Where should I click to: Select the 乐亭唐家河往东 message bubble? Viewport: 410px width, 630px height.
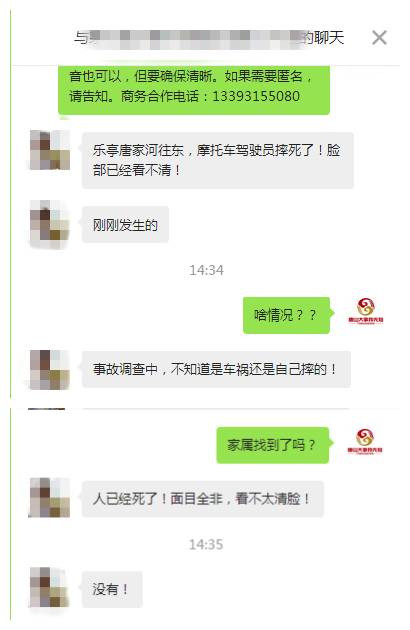(x=217, y=160)
